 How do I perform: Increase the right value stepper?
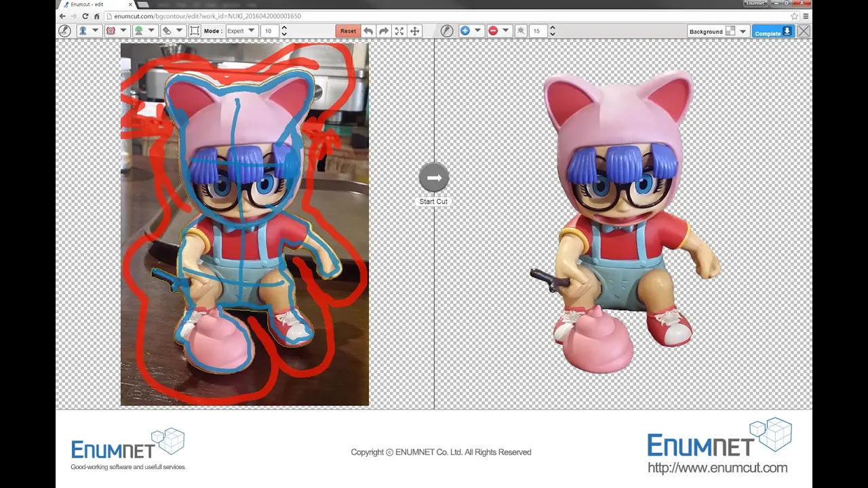pos(553,28)
